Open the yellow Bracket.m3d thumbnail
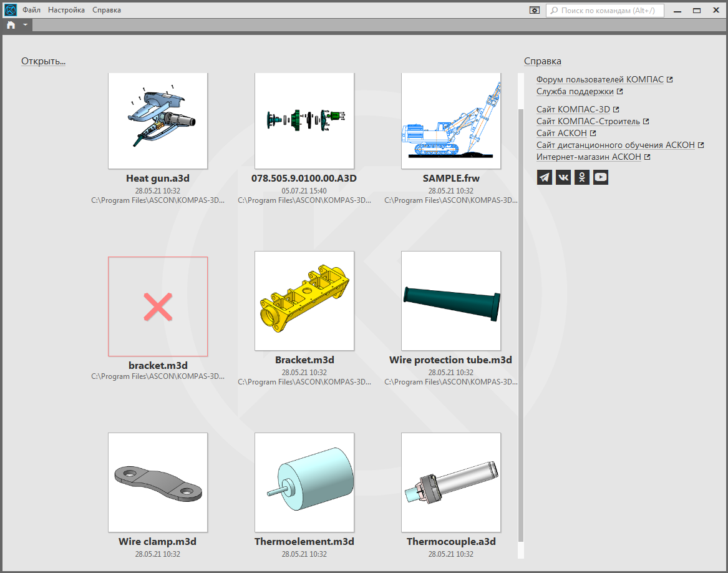Viewport: 728px width, 573px height. tap(304, 301)
